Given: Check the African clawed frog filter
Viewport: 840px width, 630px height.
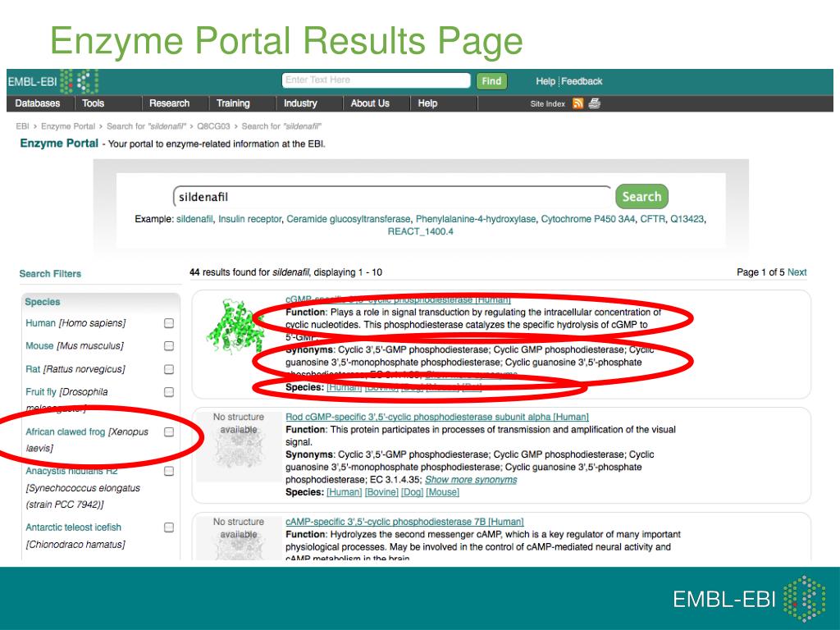Looking at the screenshot, I should coord(169,431).
